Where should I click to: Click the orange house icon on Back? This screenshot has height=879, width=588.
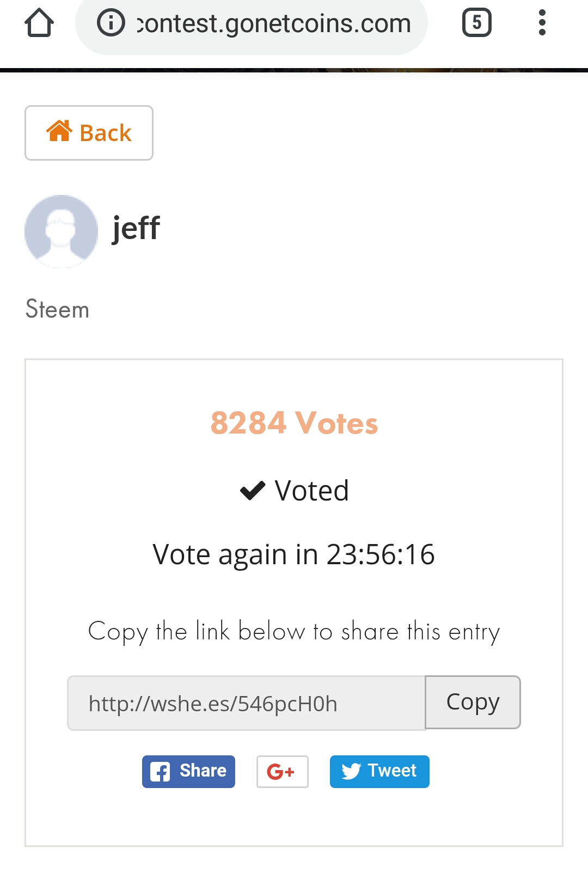[59, 131]
